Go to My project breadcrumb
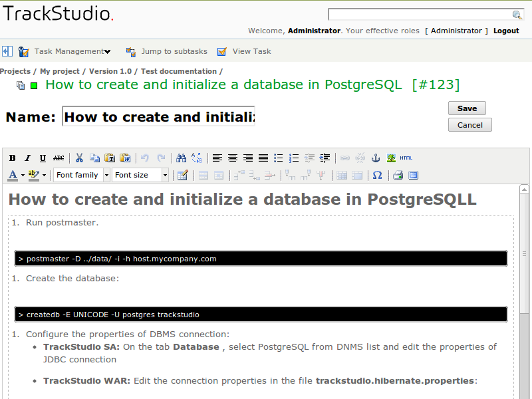This screenshot has height=399, width=532. point(60,71)
